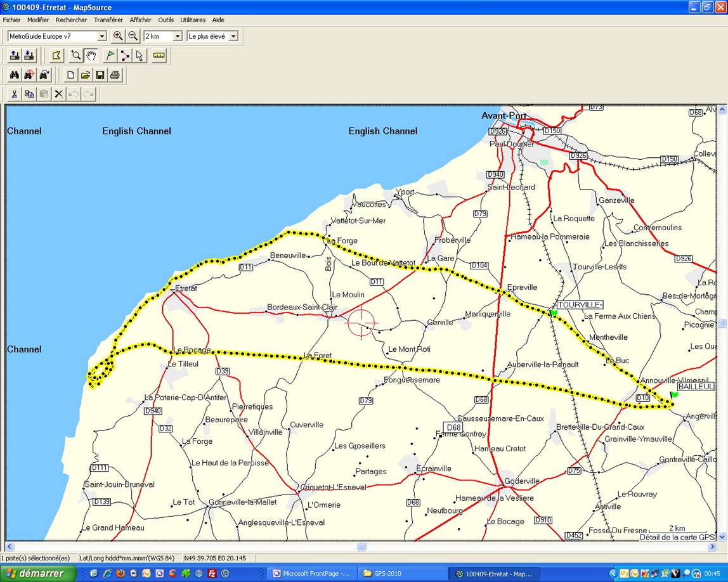
Task: Open a file with folder icon
Action: pyautogui.click(x=86, y=75)
